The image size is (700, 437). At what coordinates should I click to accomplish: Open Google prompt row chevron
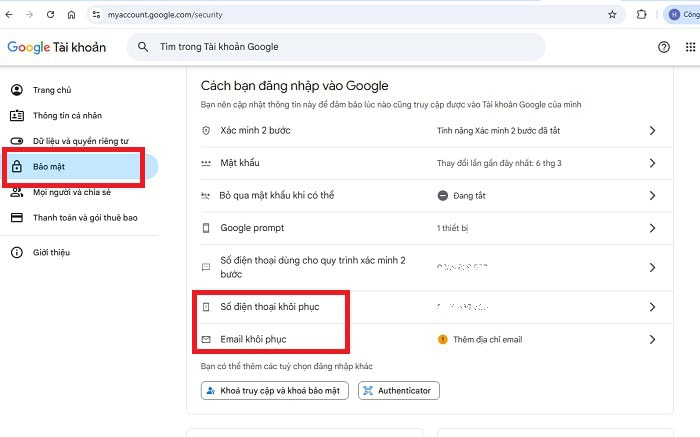pos(652,228)
